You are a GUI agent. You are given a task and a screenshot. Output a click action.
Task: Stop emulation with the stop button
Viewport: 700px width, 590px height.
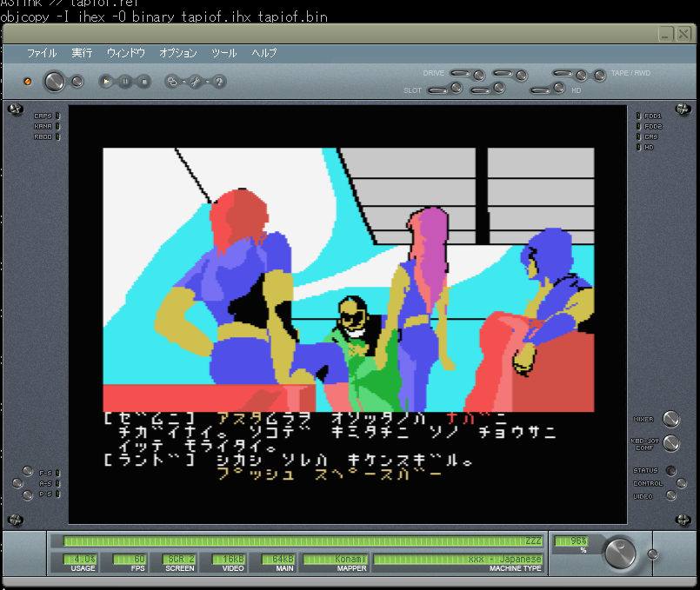(x=144, y=82)
